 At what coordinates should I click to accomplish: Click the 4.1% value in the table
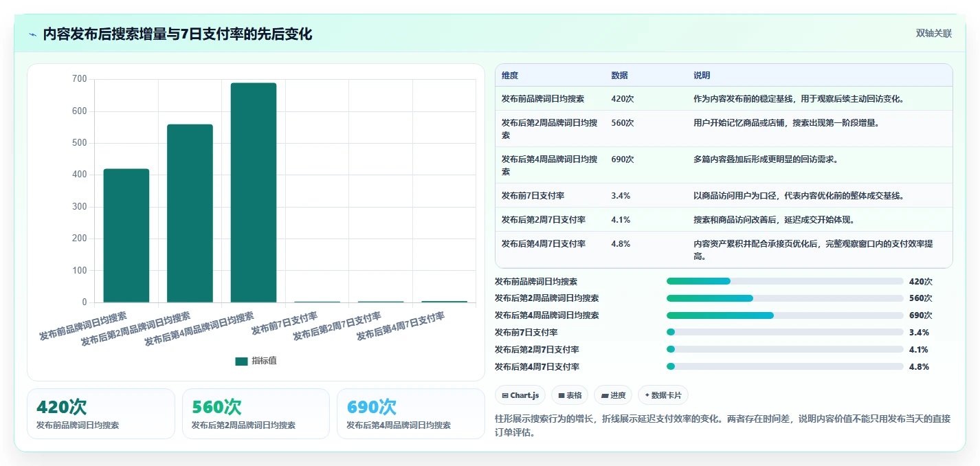point(621,220)
